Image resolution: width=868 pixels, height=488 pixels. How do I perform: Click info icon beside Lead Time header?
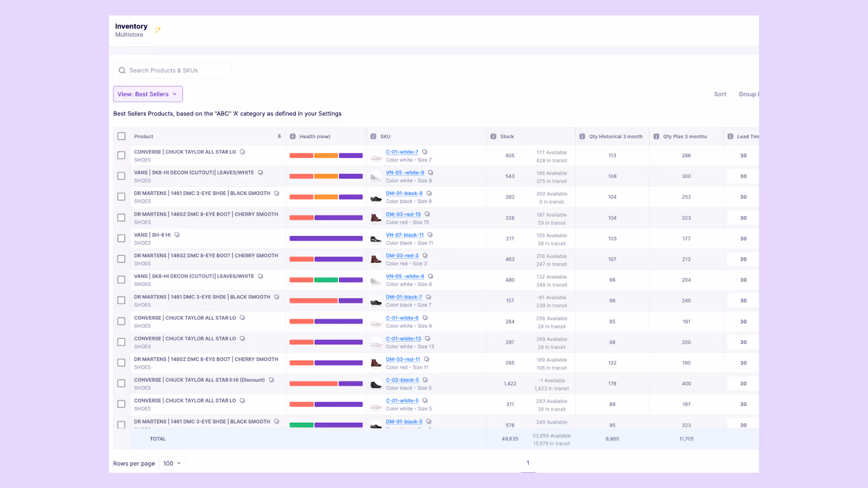[730, 137]
